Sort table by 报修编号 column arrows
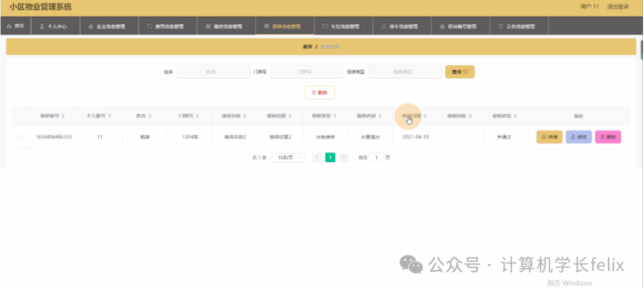 pyautogui.click(x=63, y=116)
